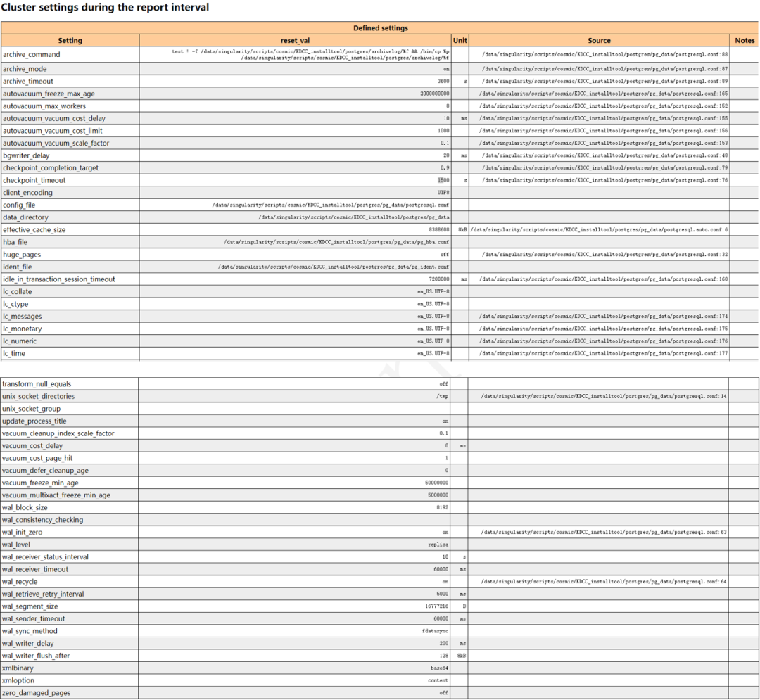Image resolution: width=760 pixels, height=700 pixels.
Task: Click the wal_init_zero source path ending conf:63
Action: [604, 533]
